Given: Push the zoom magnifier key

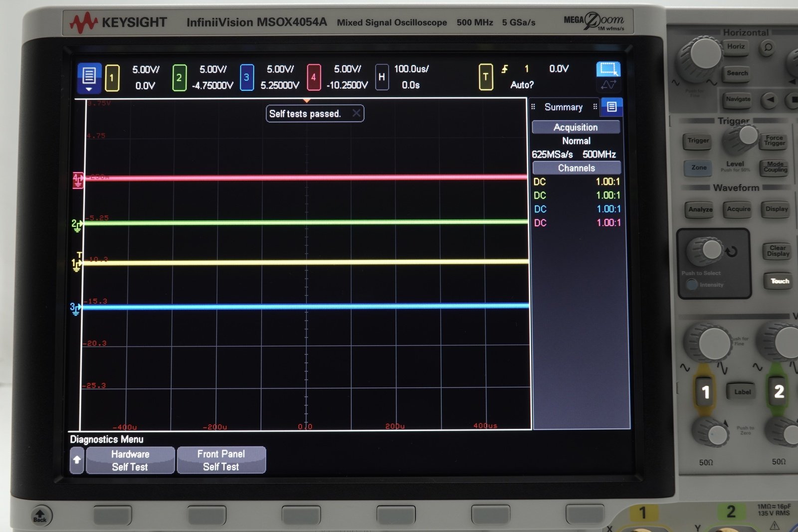Looking at the screenshot, I should [x=768, y=47].
